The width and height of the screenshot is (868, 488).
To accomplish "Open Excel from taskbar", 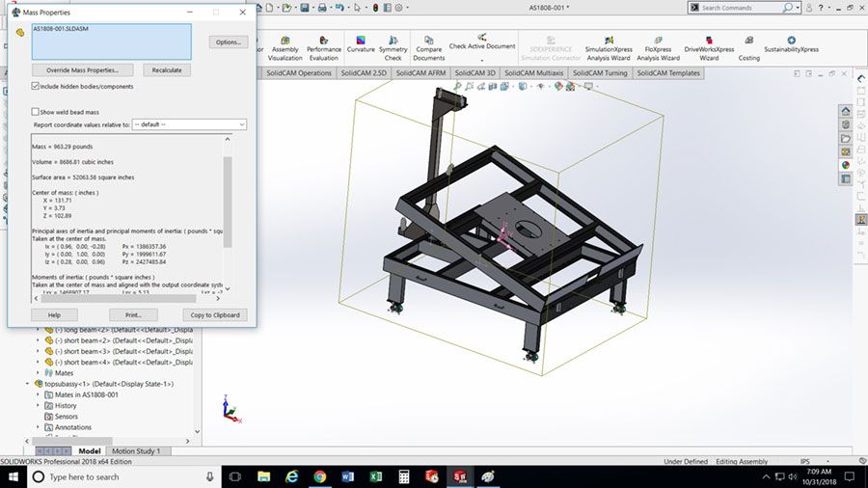I will click(x=376, y=476).
